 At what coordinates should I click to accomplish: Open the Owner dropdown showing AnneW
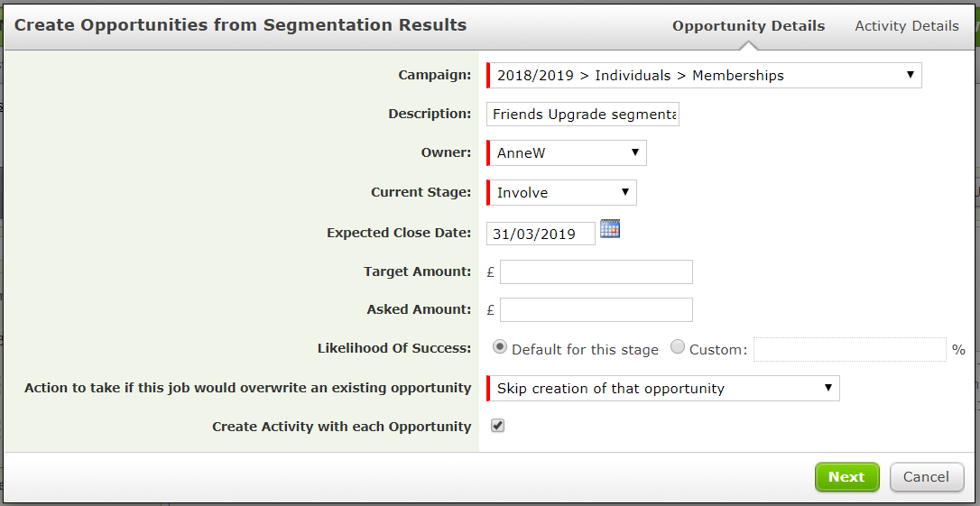[566, 153]
